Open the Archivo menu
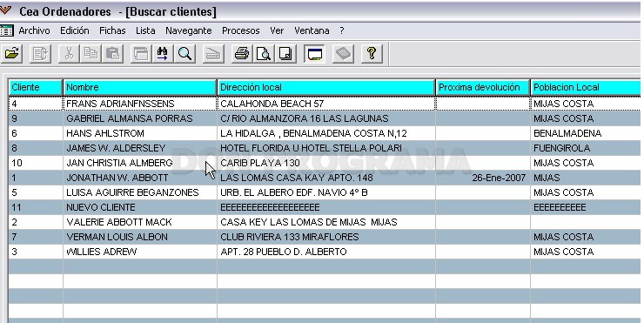The image size is (644, 323). [34, 30]
